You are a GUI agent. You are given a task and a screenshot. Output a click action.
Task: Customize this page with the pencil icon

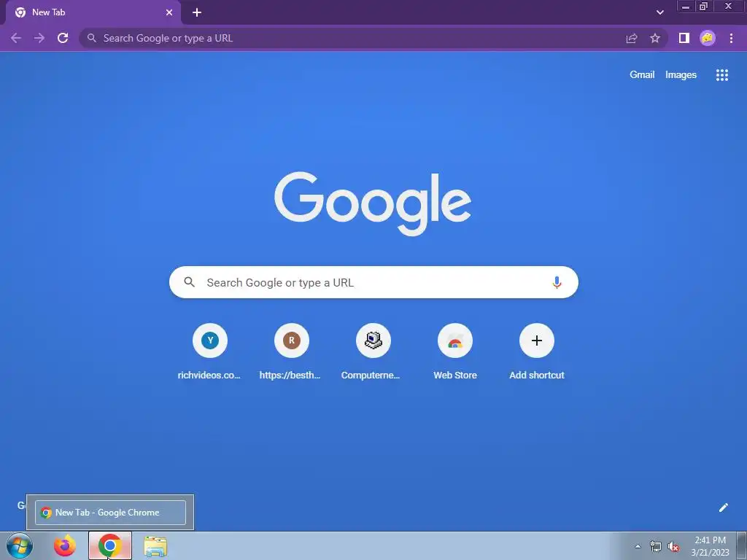tap(723, 507)
